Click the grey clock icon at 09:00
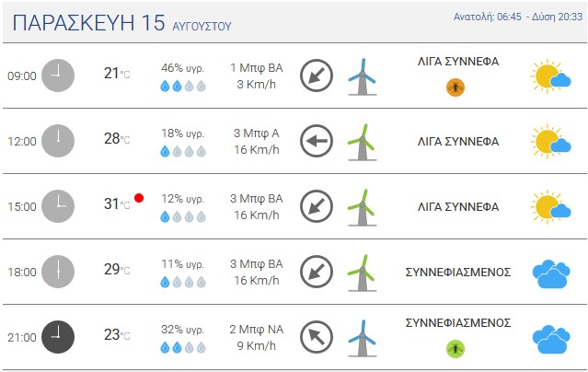 coord(58,76)
